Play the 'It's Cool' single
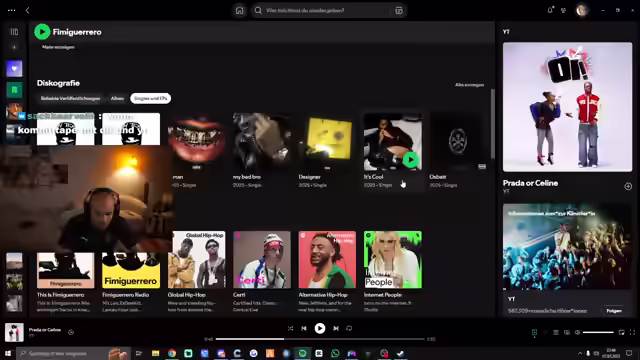This screenshot has height=360, width=640. coord(411,160)
